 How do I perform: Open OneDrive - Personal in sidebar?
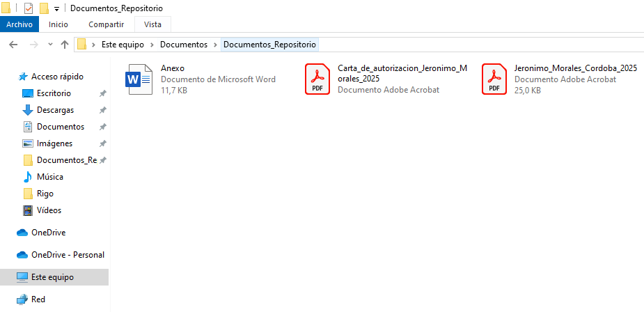[68, 255]
